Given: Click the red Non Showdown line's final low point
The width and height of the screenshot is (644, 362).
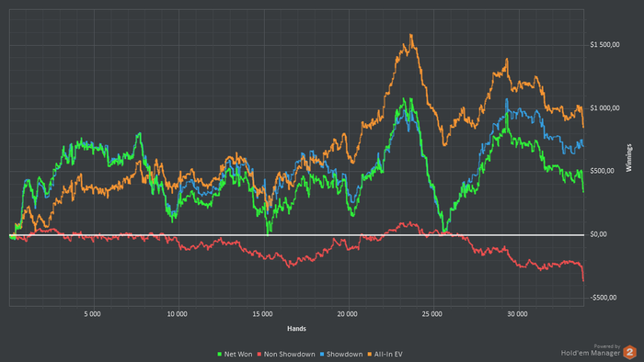Looking at the screenshot, I should coord(583,281).
